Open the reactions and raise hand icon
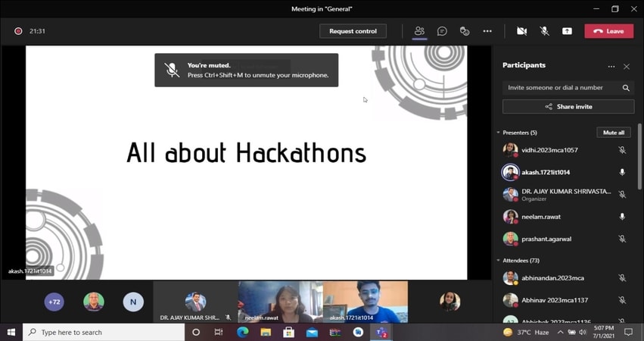This screenshot has height=341, width=644. coord(465,31)
